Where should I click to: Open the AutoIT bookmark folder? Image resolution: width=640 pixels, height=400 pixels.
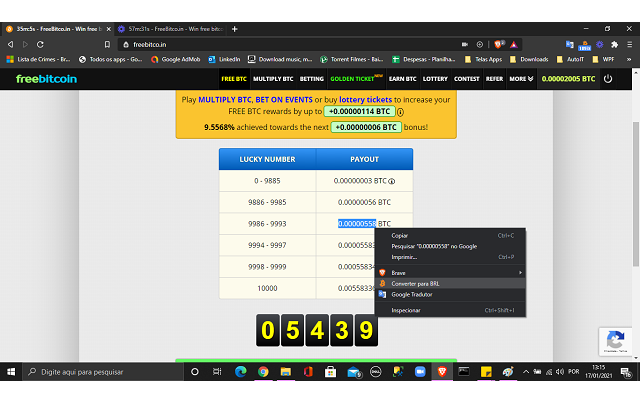click(x=570, y=60)
